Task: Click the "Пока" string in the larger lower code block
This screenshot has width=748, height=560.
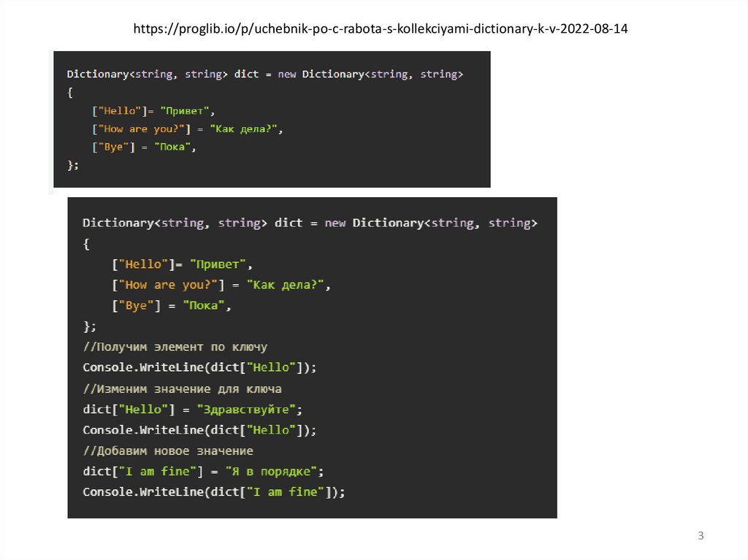Action: coord(204,305)
